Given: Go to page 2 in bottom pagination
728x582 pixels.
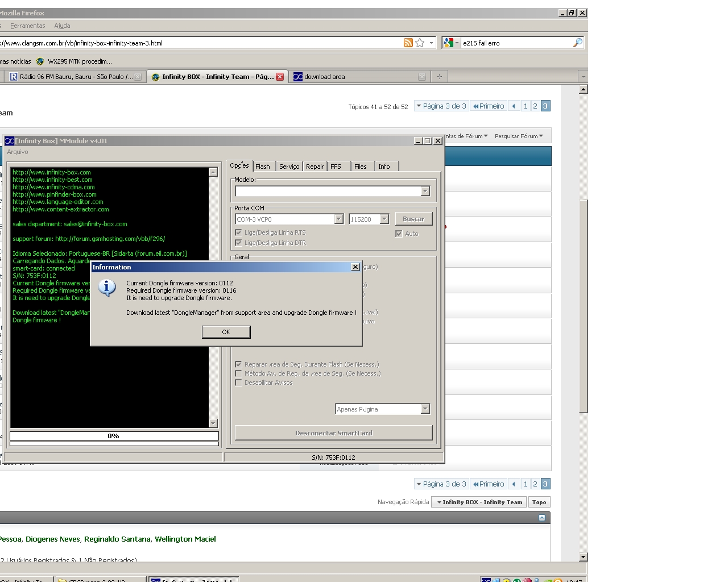Looking at the screenshot, I should (x=535, y=484).
